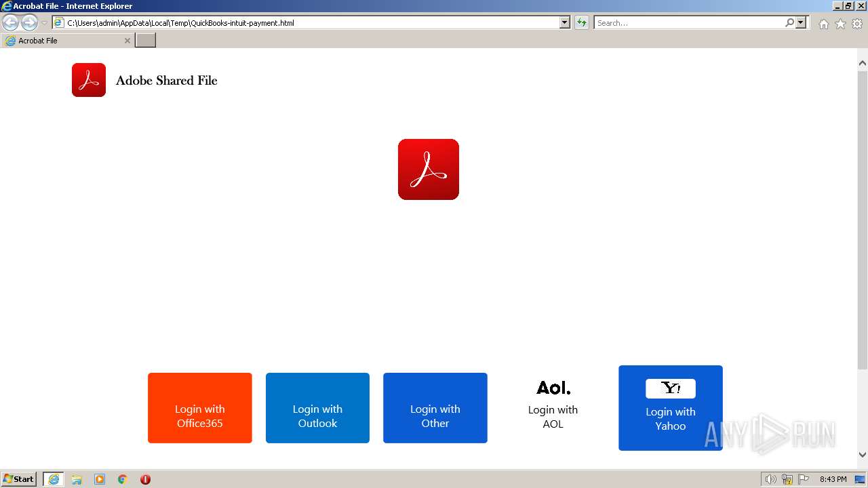868x488 pixels.
Task: Go back with the browser back arrow
Action: point(10,22)
